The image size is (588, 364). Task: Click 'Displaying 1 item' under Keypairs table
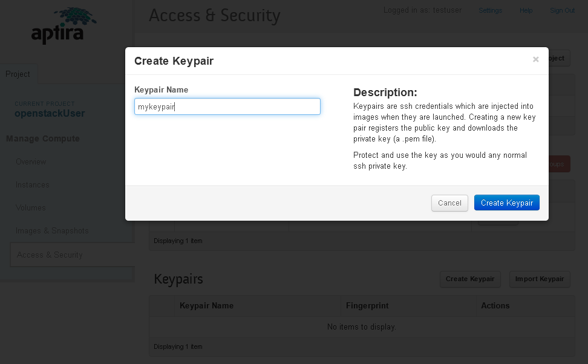pos(178,346)
